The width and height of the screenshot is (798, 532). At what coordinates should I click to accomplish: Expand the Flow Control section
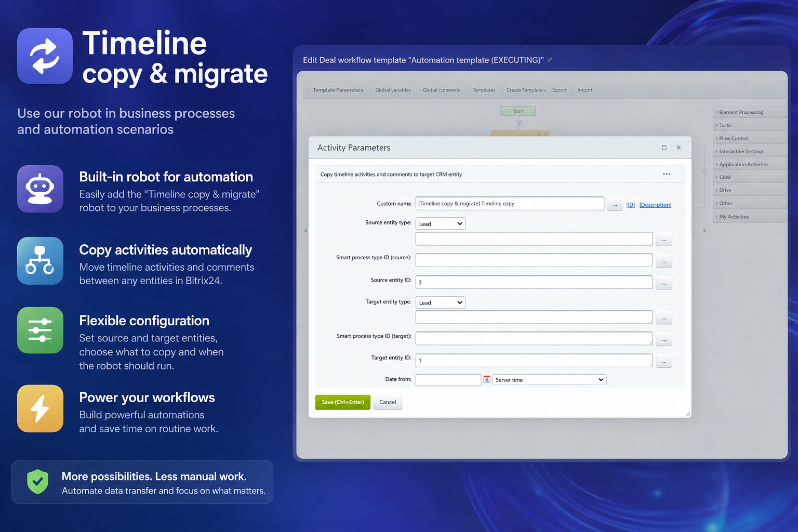point(750,138)
